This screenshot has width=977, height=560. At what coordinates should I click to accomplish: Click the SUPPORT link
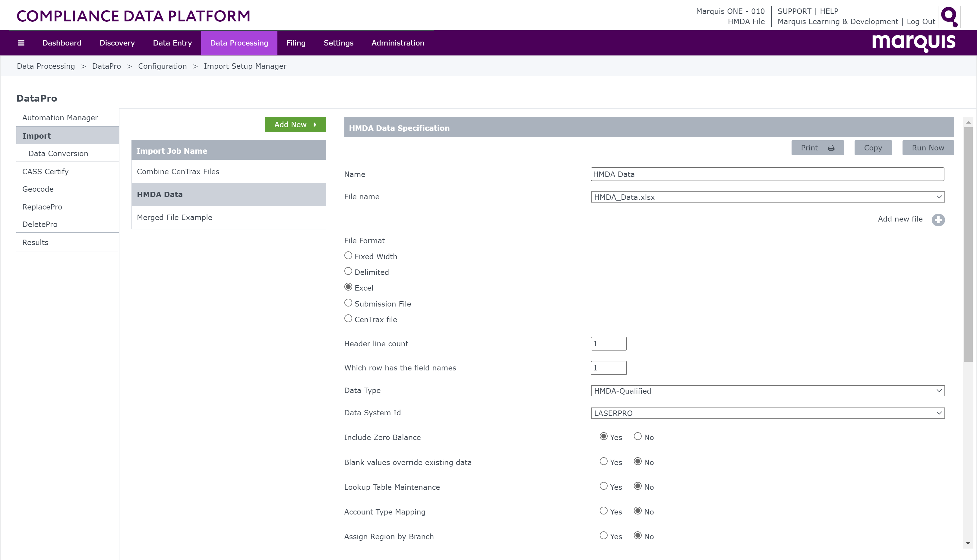794,11
